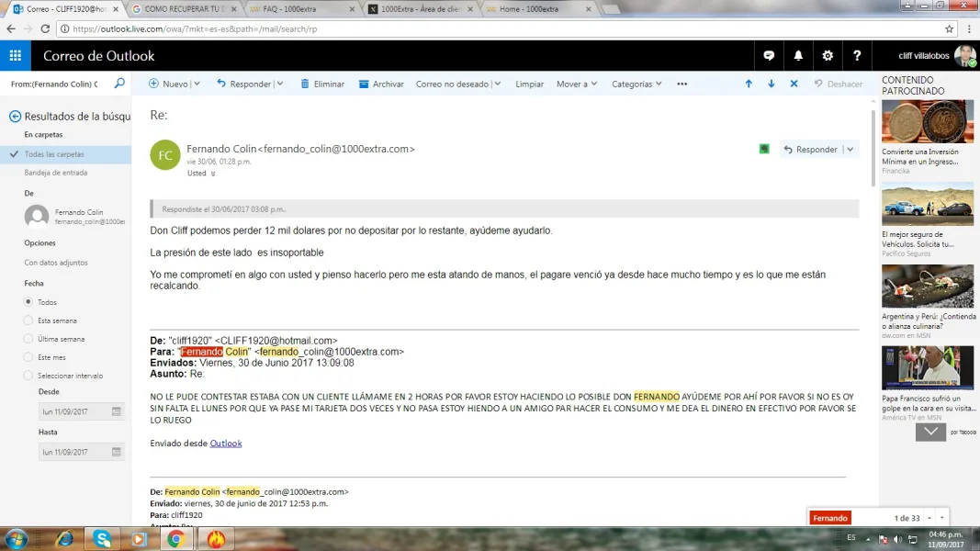Open Internet Explorer from taskbar
The height and width of the screenshot is (551, 980).
[65, 538]
